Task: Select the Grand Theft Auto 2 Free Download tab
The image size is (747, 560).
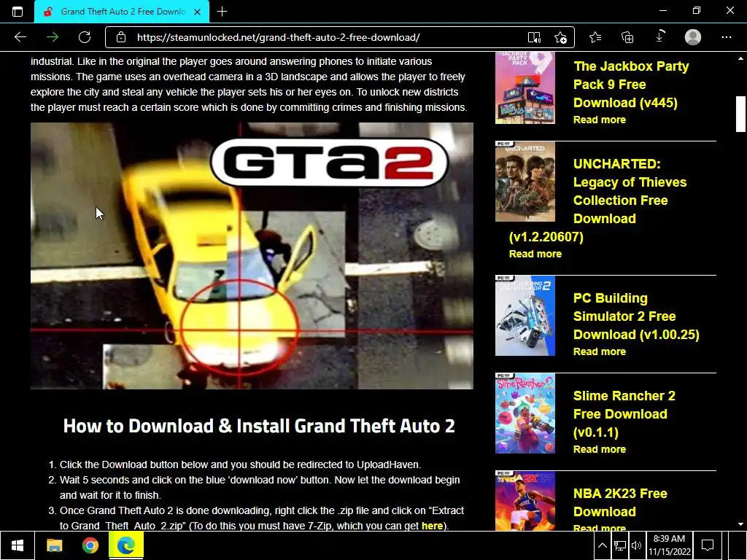Action: click(122, 12)
